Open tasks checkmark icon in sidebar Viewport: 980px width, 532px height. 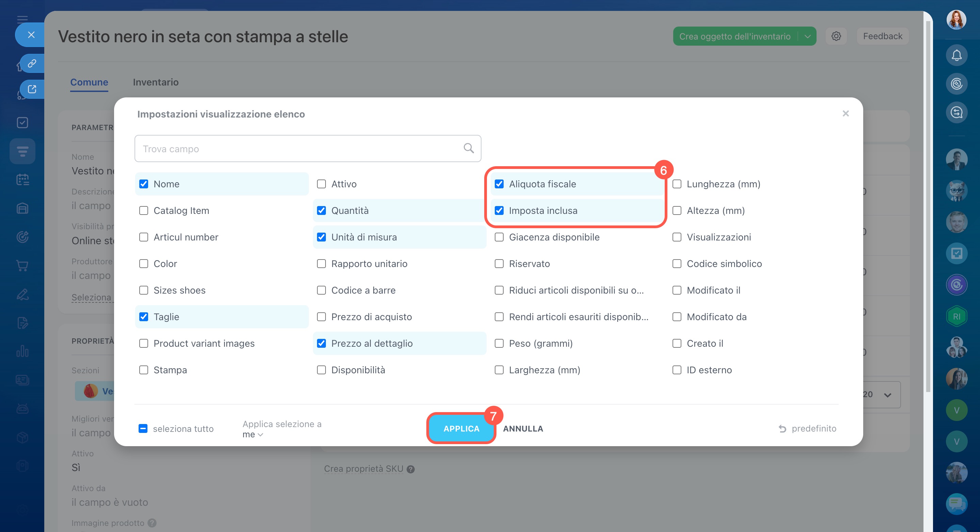22,123
